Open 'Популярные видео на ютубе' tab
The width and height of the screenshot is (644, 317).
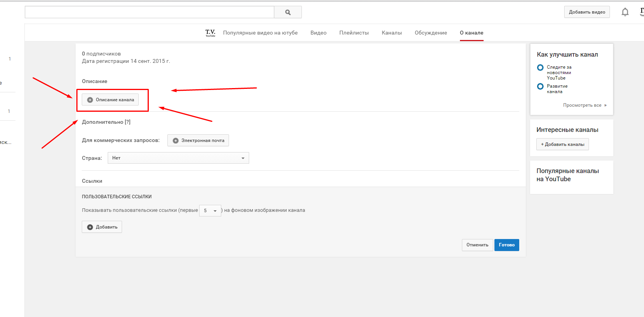click(260, 33)
